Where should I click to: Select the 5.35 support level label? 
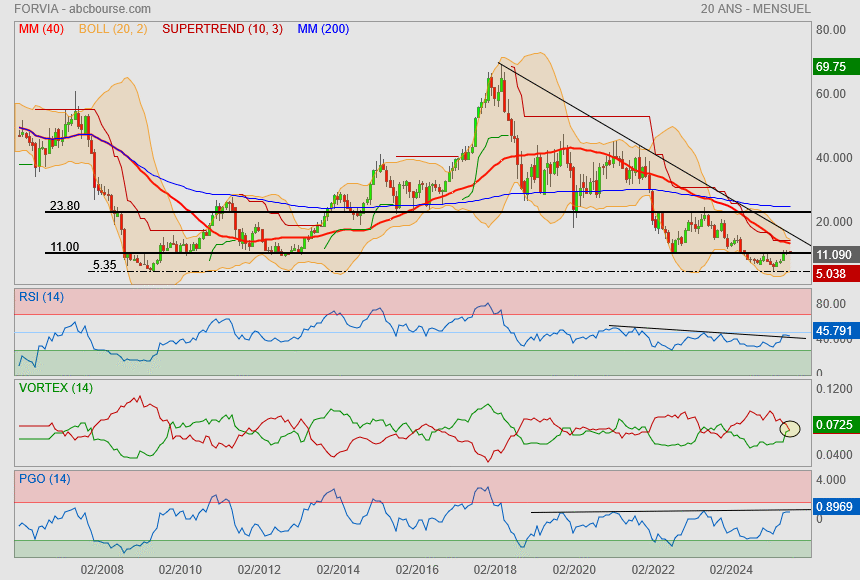point(104,265)
